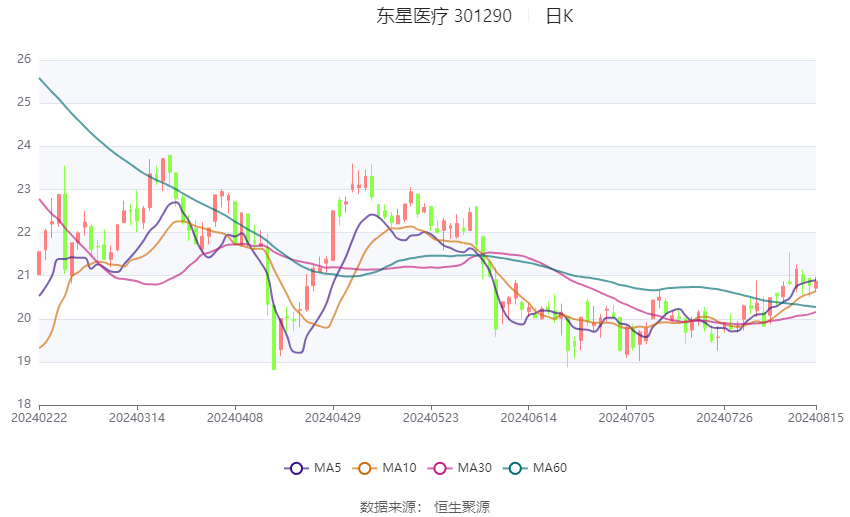
Task: Hide MA5 series via its legend label
Action: point(327,468)
